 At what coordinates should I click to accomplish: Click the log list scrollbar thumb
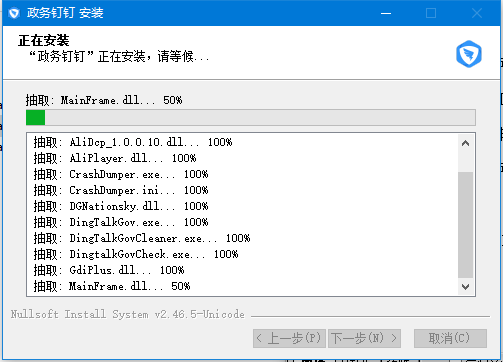coord(466,225)
